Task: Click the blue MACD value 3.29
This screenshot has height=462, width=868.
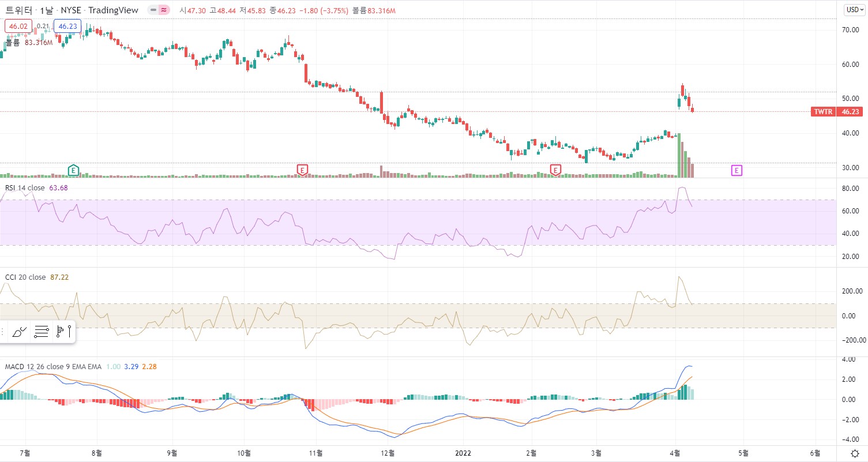Action: tap(131, 366)
